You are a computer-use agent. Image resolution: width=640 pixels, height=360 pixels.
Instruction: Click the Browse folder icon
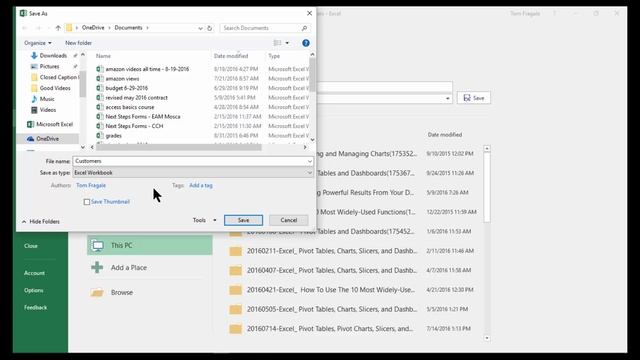97,292
